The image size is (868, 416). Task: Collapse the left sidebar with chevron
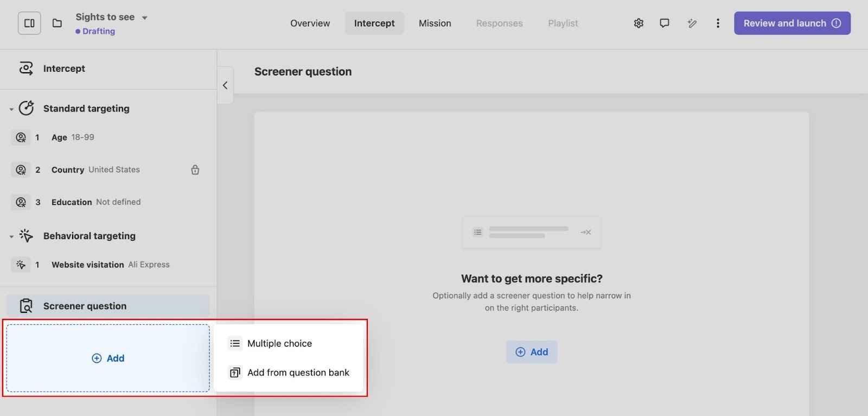[225, 85]
